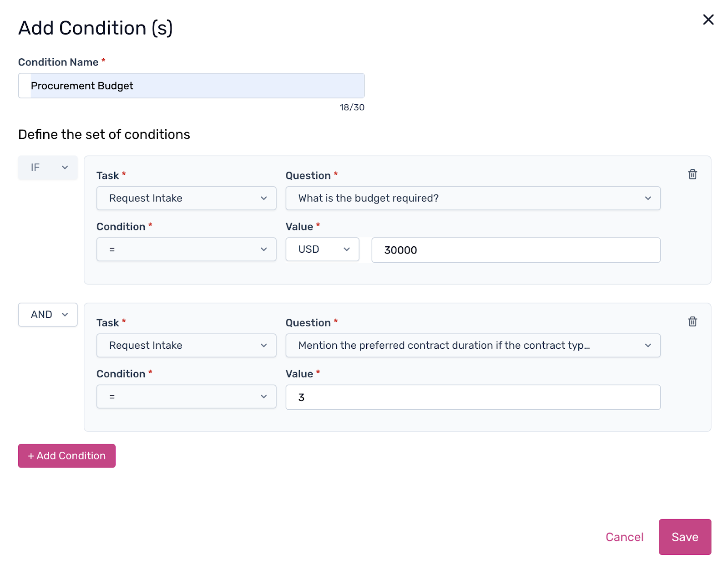The width and height of the screenshot is (728, 570).
Task: Open the second equals condition dropdown
Action: pos(186,396)
